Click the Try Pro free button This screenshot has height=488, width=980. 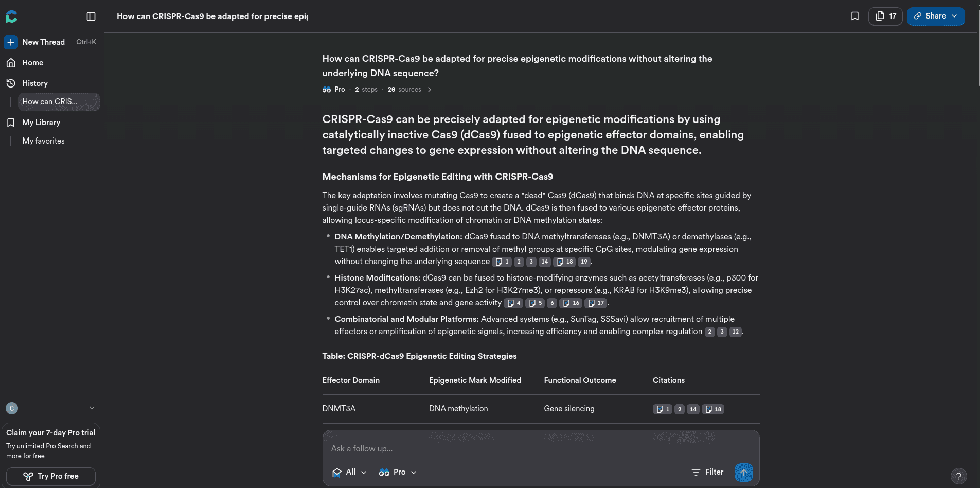pyautogui.click(x=51, y=476)
